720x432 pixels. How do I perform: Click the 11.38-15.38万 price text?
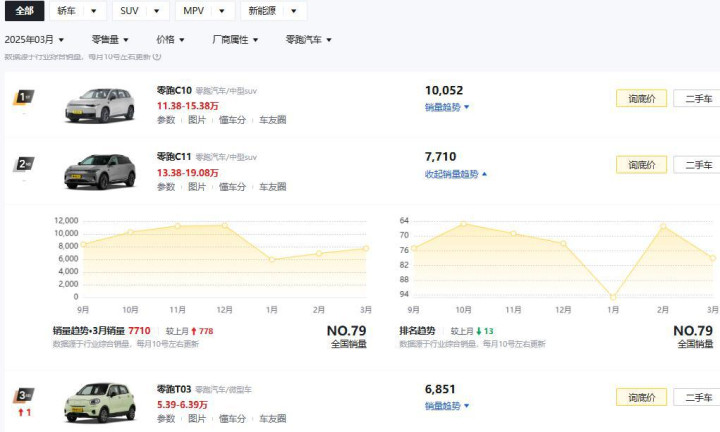188,106
